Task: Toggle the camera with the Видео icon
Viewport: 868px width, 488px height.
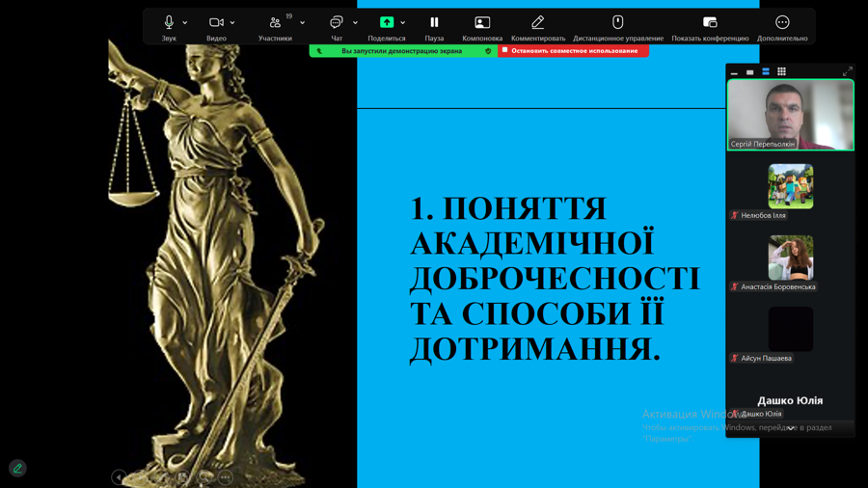Action: 216,22
